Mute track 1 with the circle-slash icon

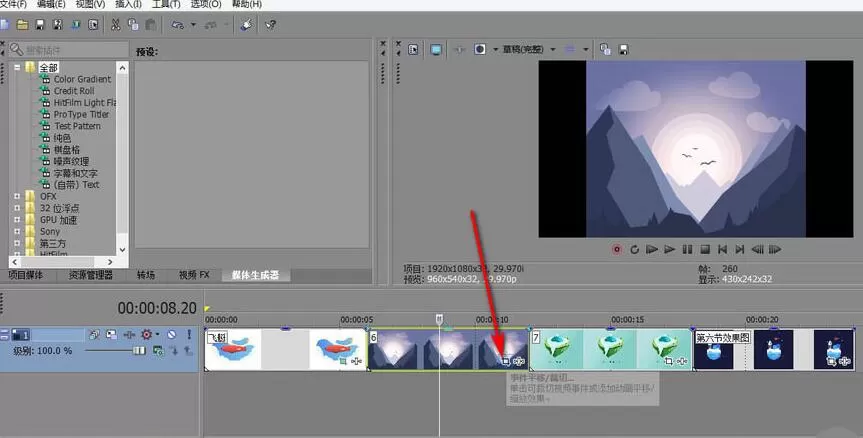172,334
